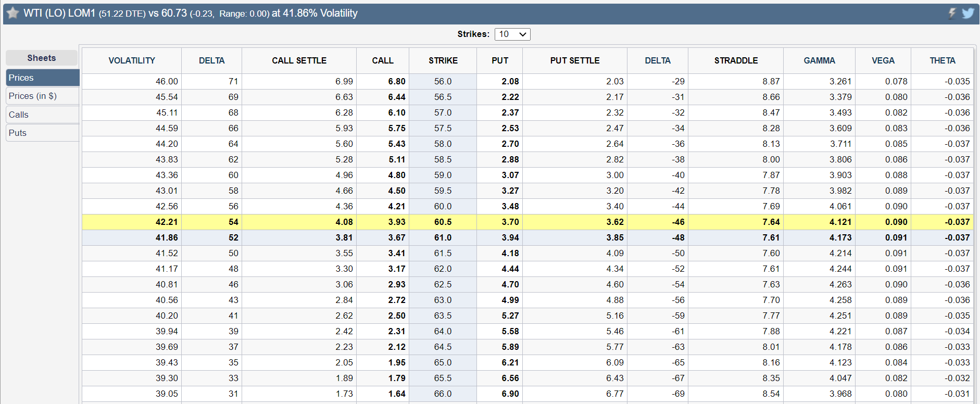Click the lightning bolt icon in header
The width and height of the screenshot is (980, 404).
pos(952,13)
